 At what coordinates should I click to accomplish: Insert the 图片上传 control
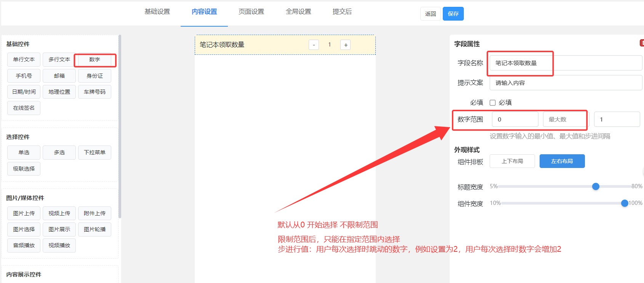coord(24,213)
